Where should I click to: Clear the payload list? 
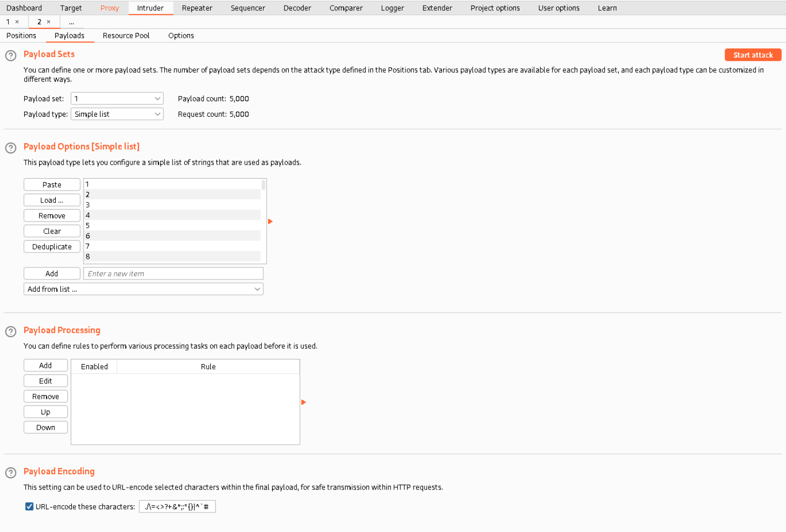point(52,231)
